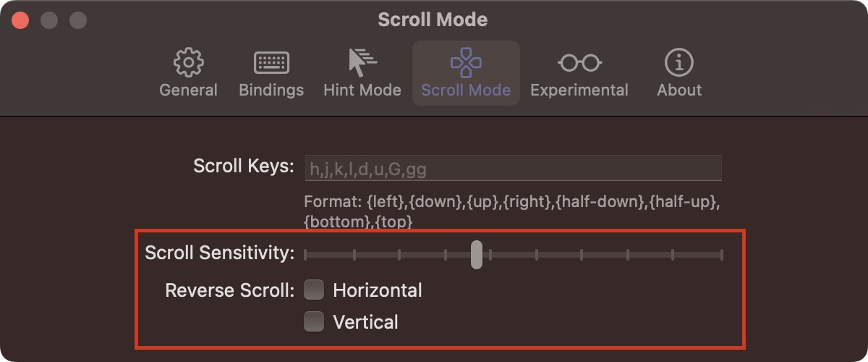Enable Horizontal reverse scroll checkbox
Screen dimensions: 868x362
(314, 290)
